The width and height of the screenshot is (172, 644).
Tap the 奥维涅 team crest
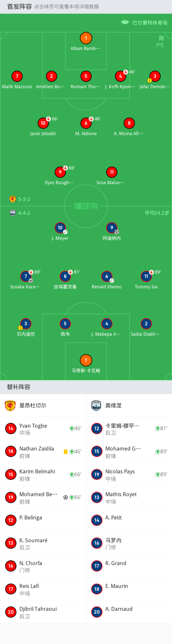(x=96, y=405)
